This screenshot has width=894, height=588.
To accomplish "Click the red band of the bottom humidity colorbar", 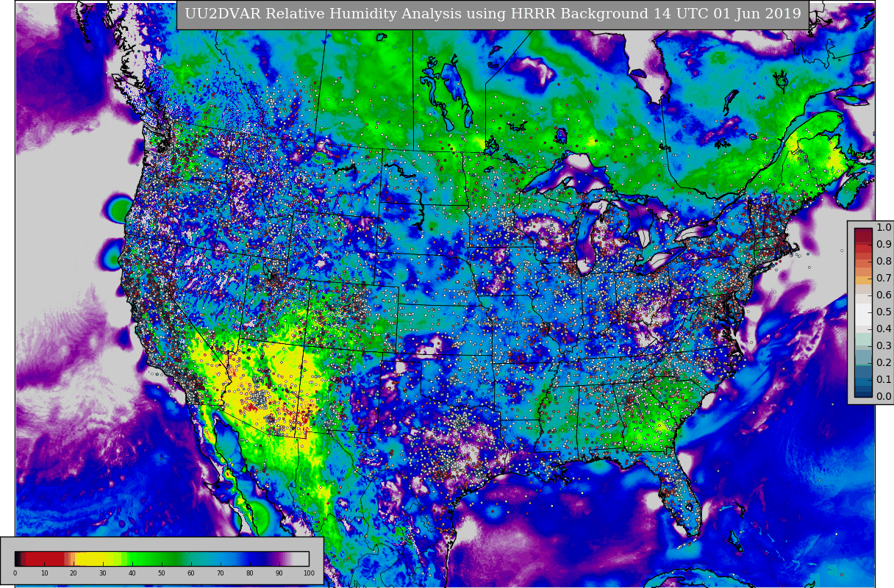I will pos(46,559).
